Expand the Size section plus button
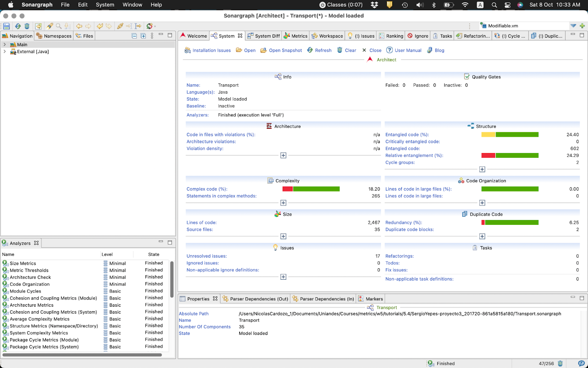Viewport: 588px width, 368px height. click(283, 236)
